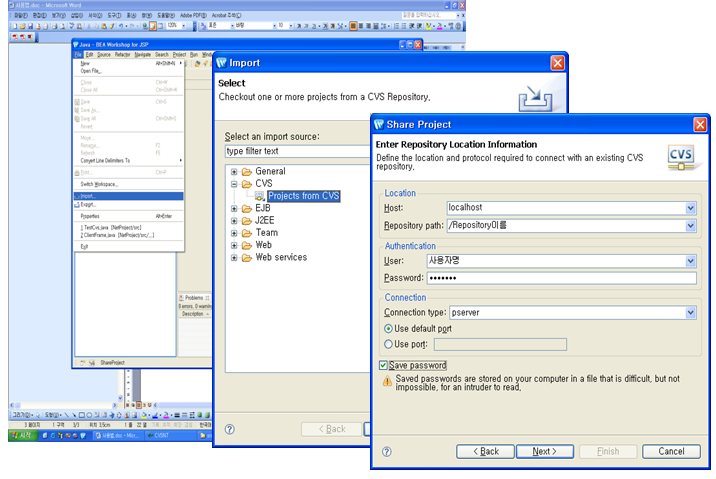Expand the EJB tree node
Screen dimensions: 716x479
[x=234, y=209]
